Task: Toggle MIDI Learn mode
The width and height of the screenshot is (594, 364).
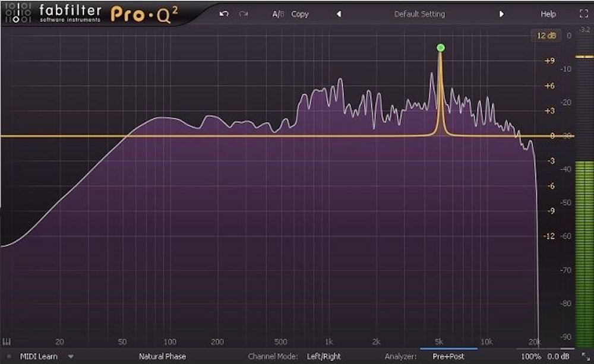Action: (38, 356)
